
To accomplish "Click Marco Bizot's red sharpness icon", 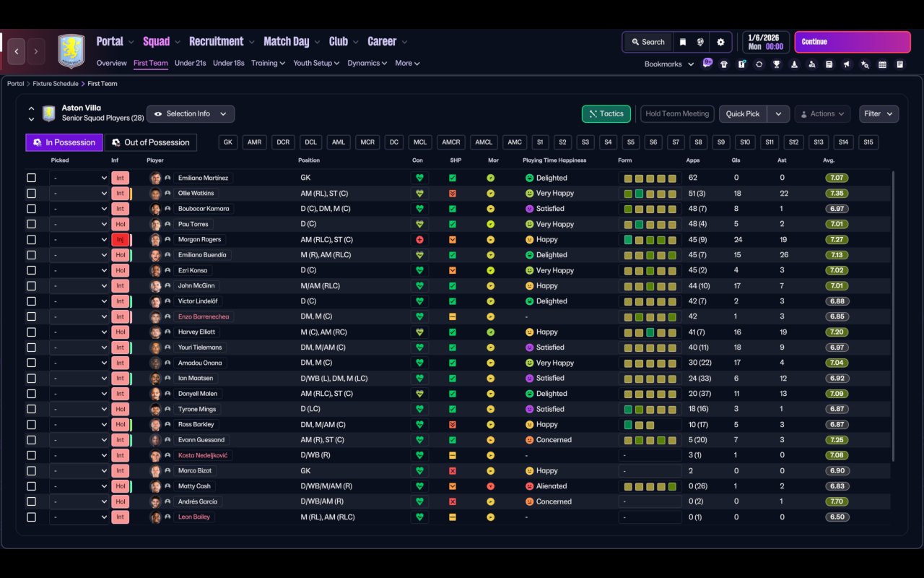I will (x=453, y=471).
